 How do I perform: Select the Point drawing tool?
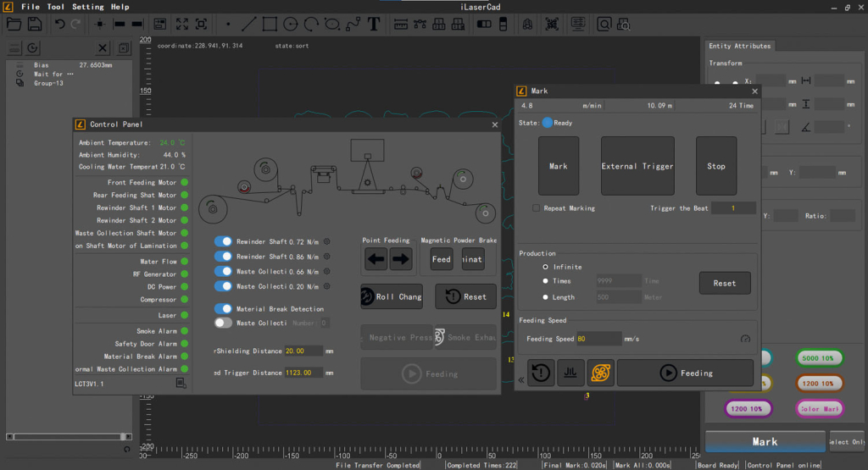pyautogui.click(x=228, y=25)
